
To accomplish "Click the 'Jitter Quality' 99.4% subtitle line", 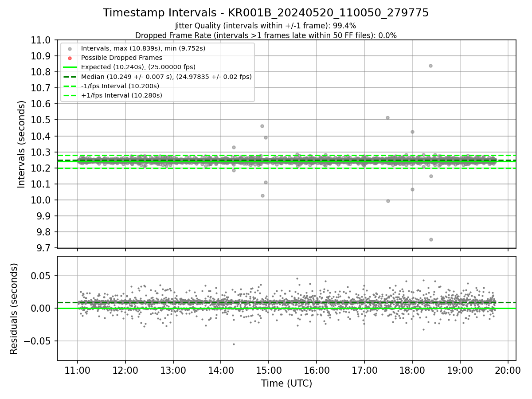I will 266,26.
